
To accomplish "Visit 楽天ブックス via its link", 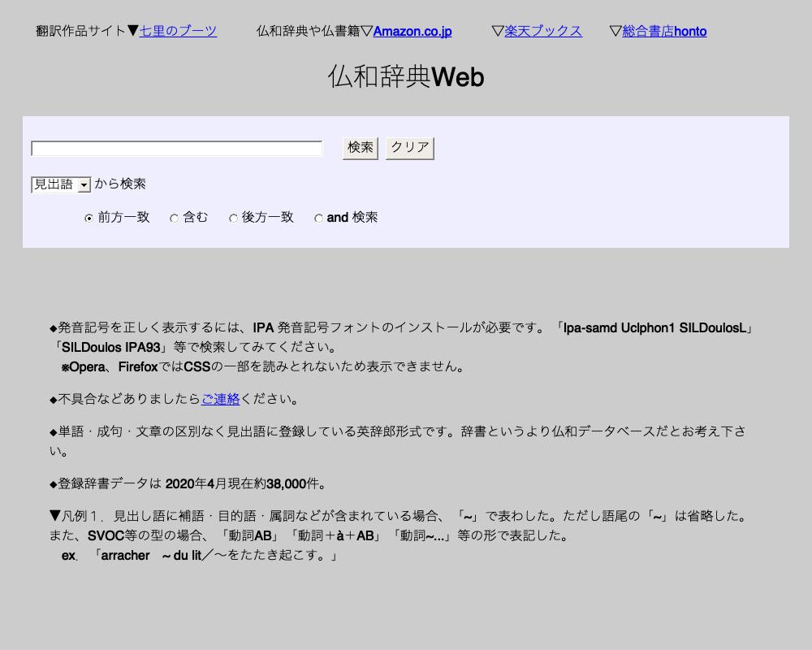I will tap(542, 32).
